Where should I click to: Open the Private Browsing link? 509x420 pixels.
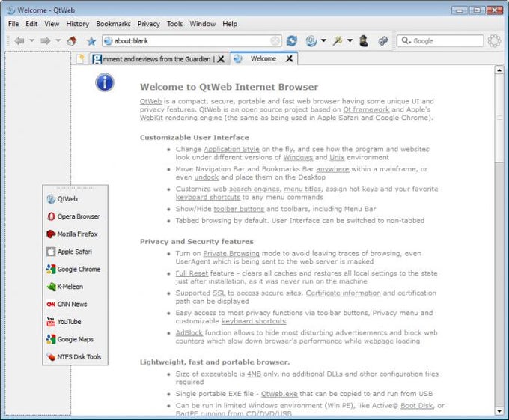coord(231,253)
